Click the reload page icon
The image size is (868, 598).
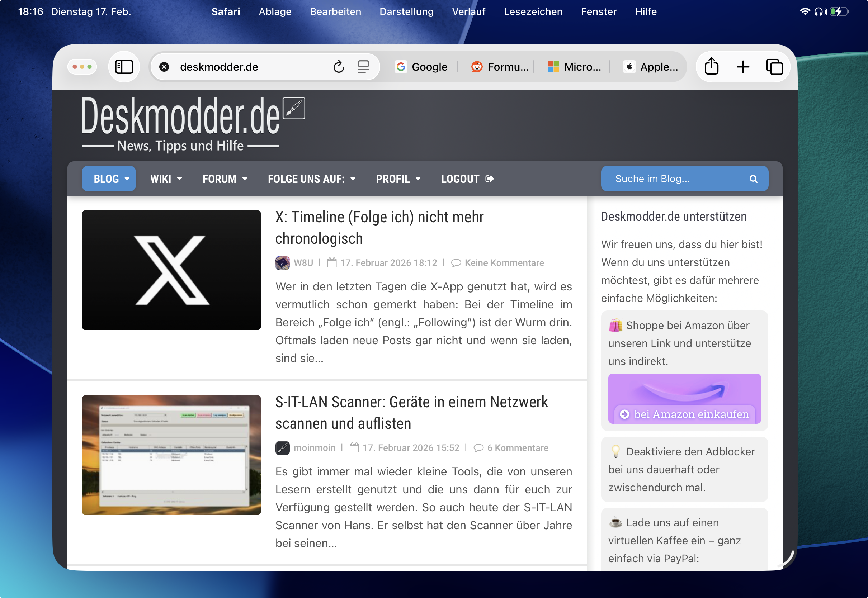339,67
